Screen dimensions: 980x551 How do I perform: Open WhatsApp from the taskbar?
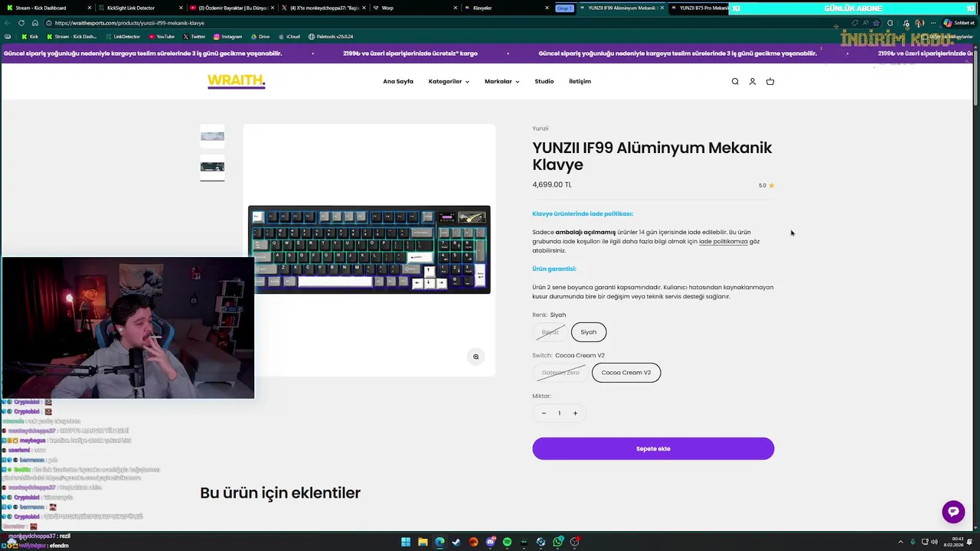(557, 542)
